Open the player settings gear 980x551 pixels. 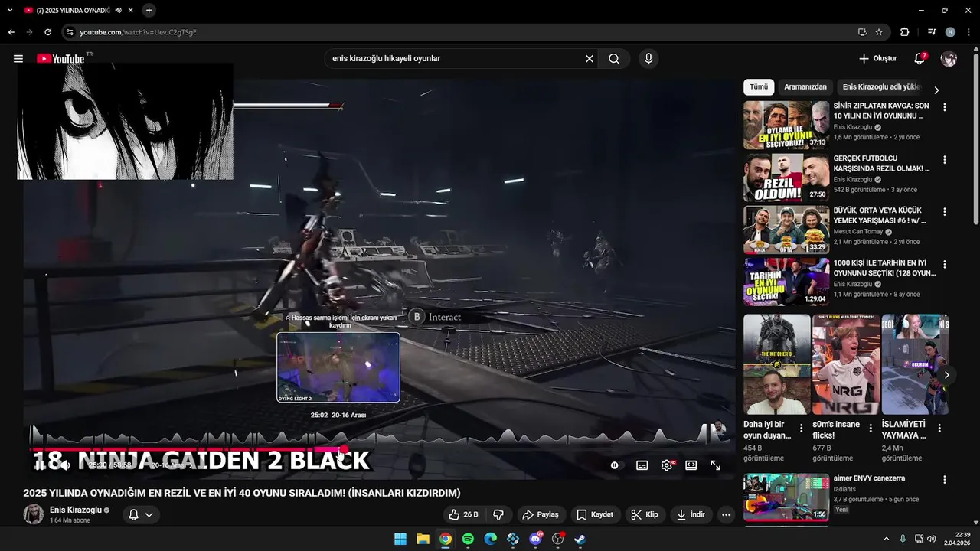pyautogui.click(x=667, y=465)
